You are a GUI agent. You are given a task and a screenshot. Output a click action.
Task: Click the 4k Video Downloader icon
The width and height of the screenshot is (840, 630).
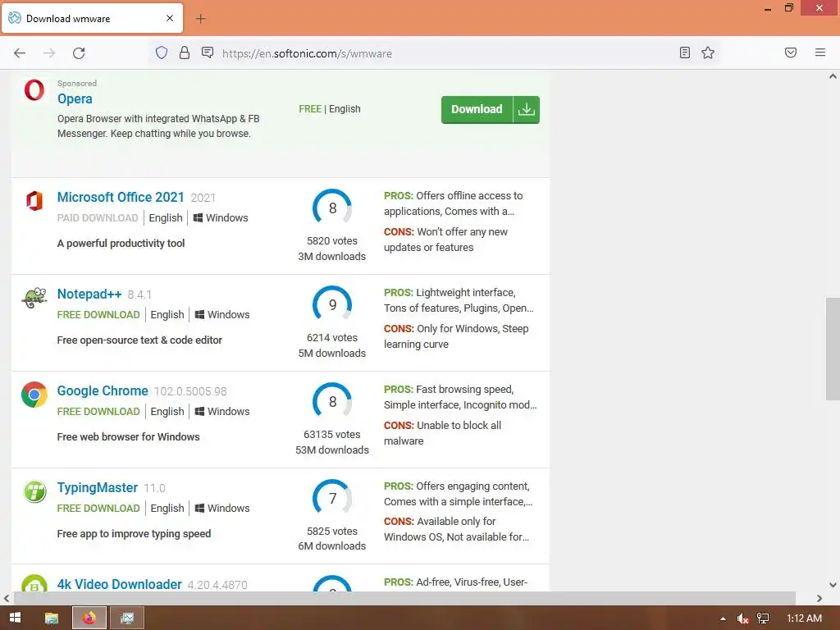tap(34, 583)
